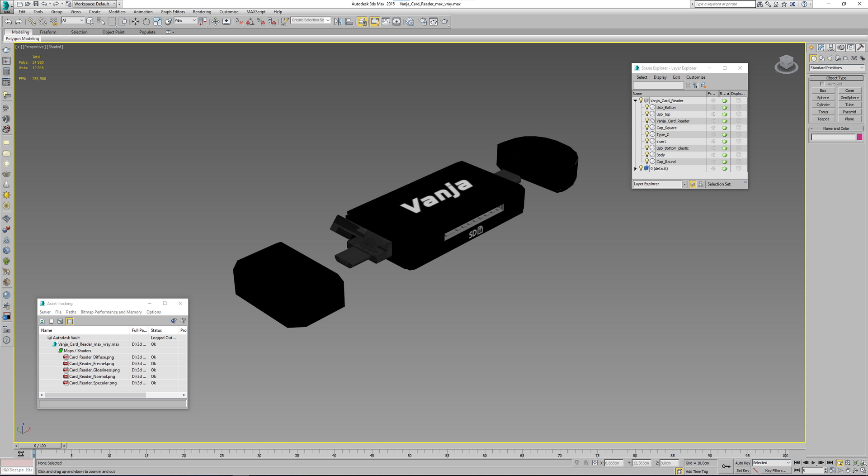Viewport: 868px width, 476px height.
Task: Click the Polygon Modeling panel label
Action: 22,39
